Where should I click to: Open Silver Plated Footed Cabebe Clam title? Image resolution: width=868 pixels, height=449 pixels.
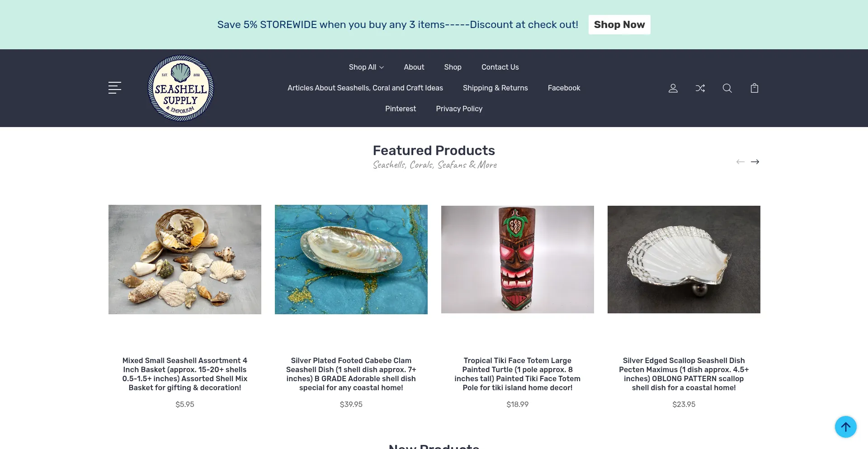351,374
